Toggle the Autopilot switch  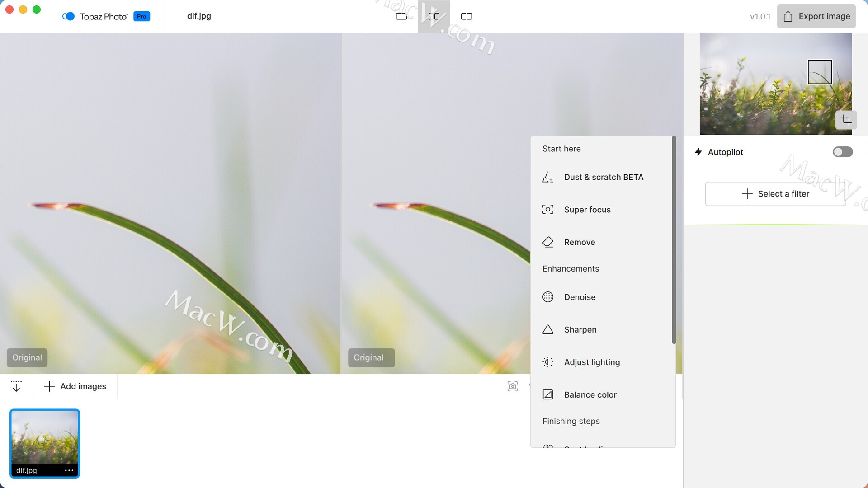pos(842,152)
